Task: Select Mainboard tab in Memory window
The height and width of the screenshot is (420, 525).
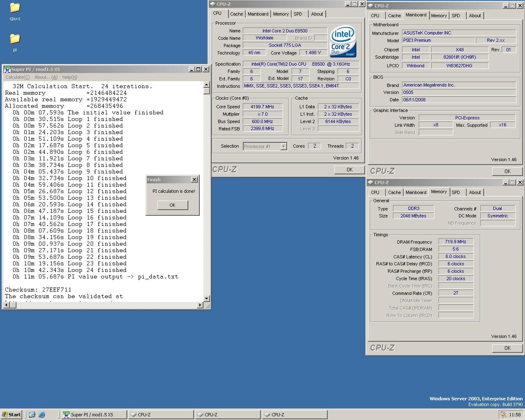Action: [x=416, y=192]
